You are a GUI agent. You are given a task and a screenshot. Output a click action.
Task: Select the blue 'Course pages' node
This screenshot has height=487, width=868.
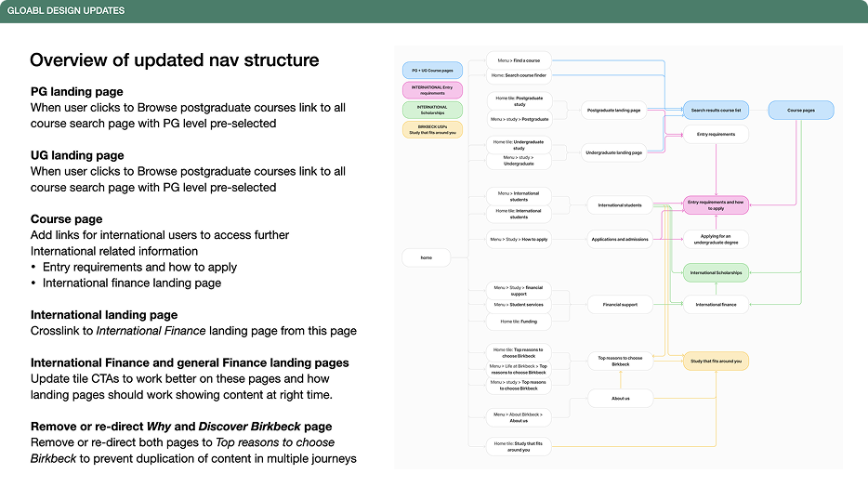point(801,110)
